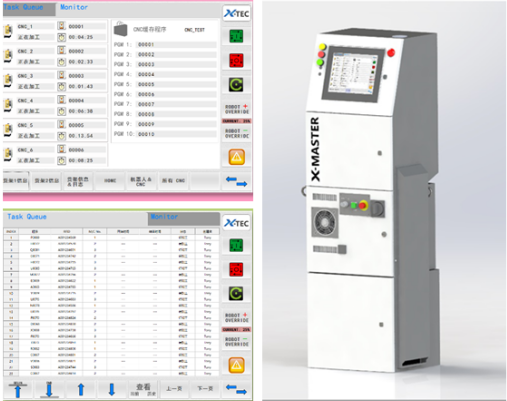This screenshot has width=507, height=401.
Task: Select row 1 in the task queue table
Action: pos(112,238)
